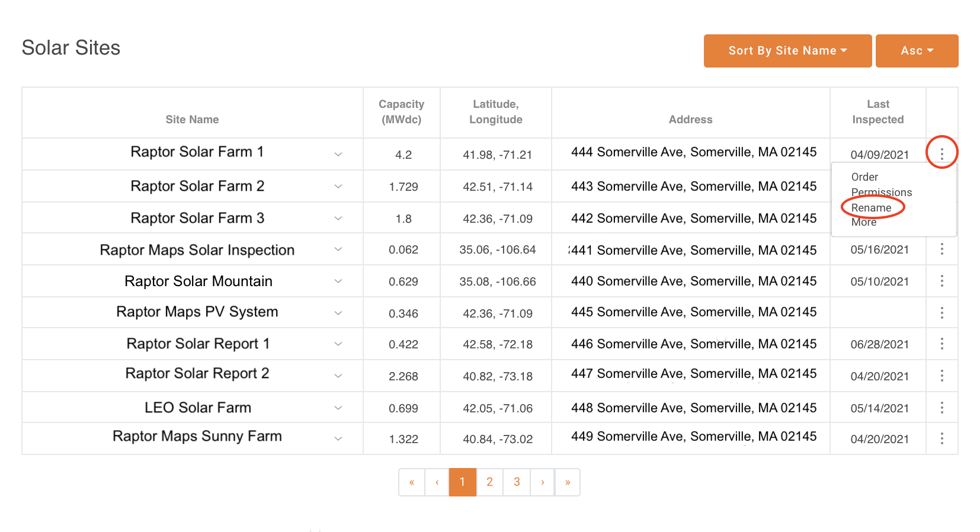Open the Sort By Site Name dropdown

[787, 51]
